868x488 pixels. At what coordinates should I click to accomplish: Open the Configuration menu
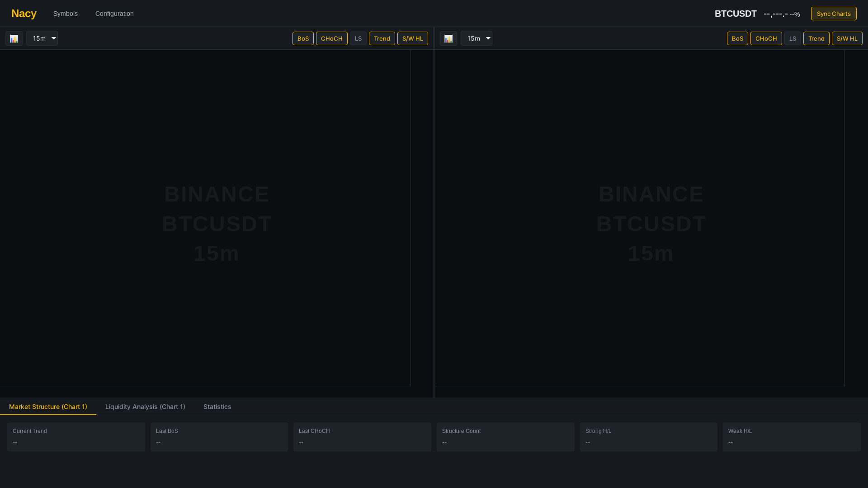coord(114,14)
